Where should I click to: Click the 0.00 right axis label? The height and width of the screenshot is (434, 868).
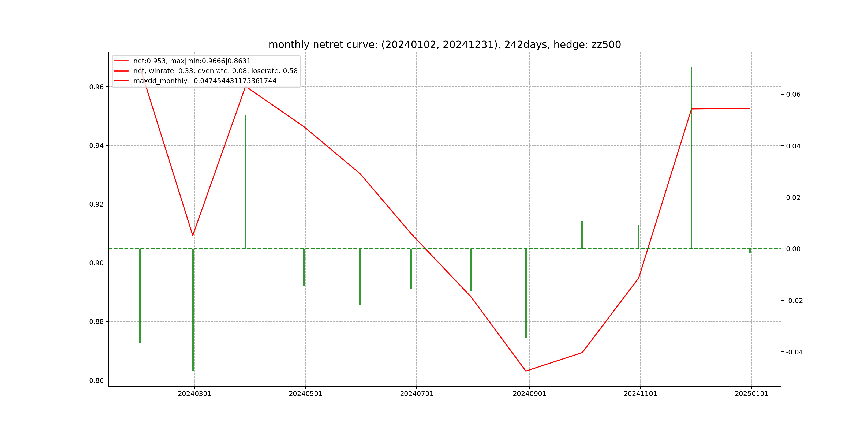point(793,249)
